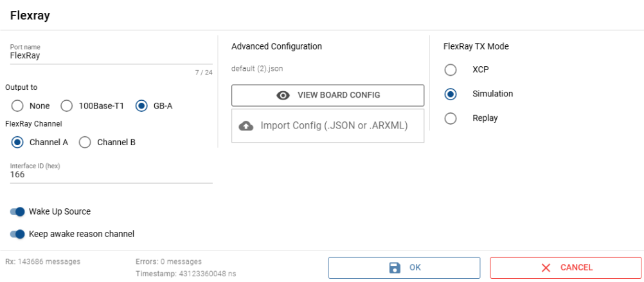
Task: Focus the Interface ID (hex) field
Action: click(111, 174)
